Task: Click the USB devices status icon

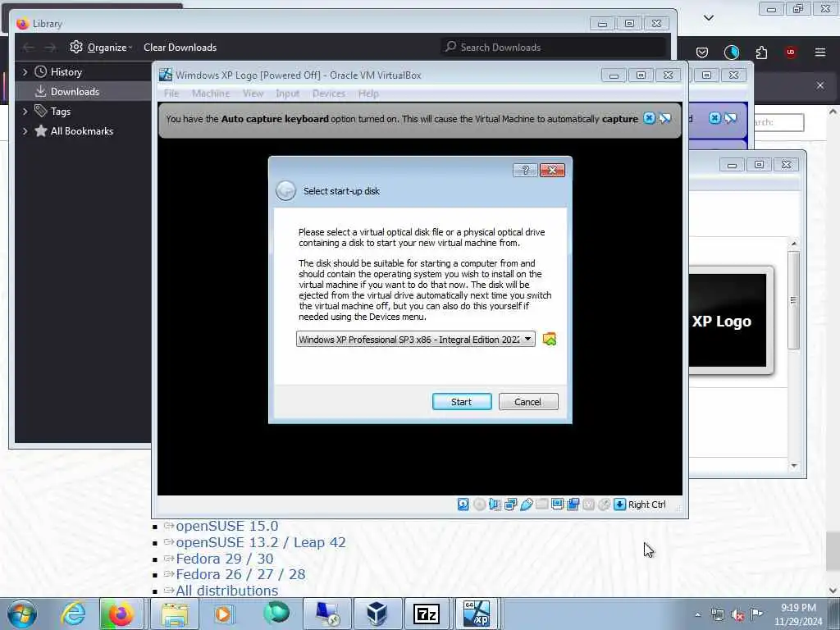Action: (526, 504)
